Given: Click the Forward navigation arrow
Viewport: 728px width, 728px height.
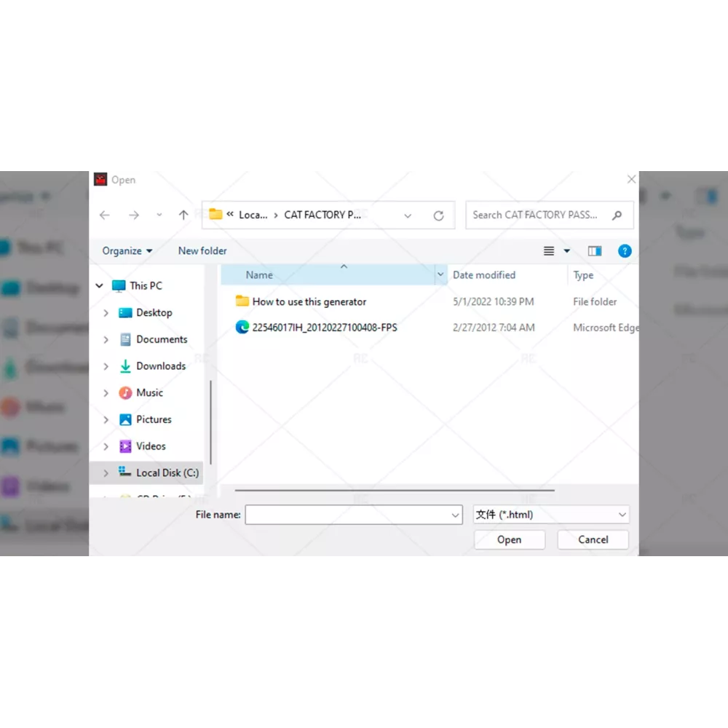Looking at the screenshot, I should [133, 215].
